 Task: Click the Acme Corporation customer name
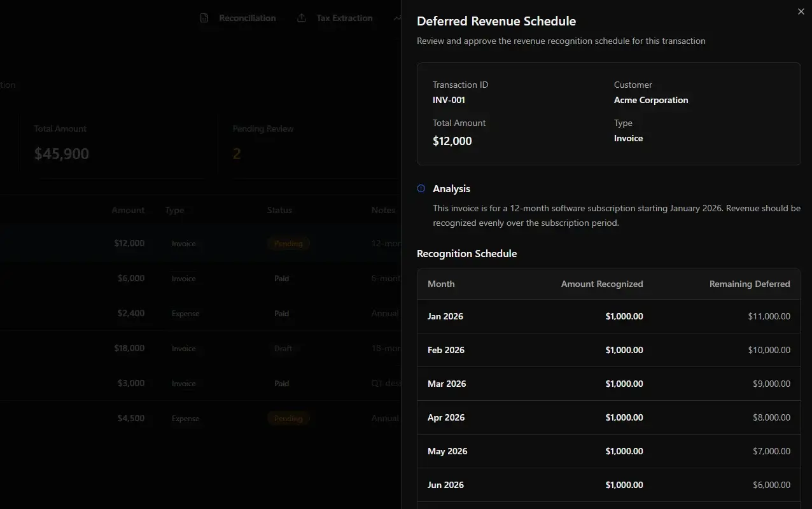coord(650,100)
